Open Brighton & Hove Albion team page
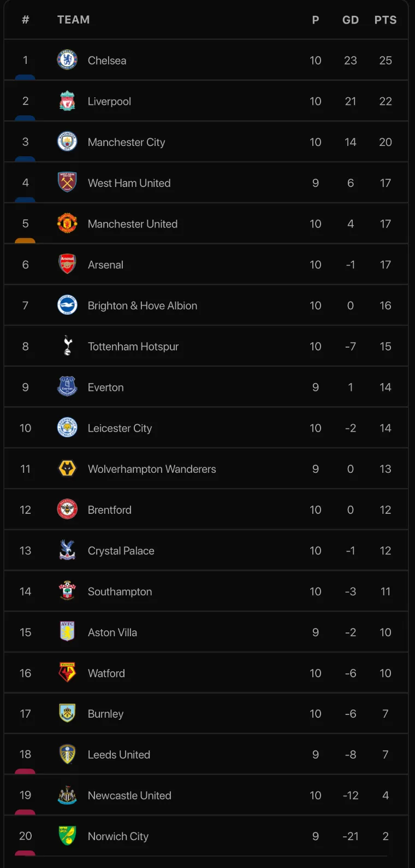 (x=143, y=306)
